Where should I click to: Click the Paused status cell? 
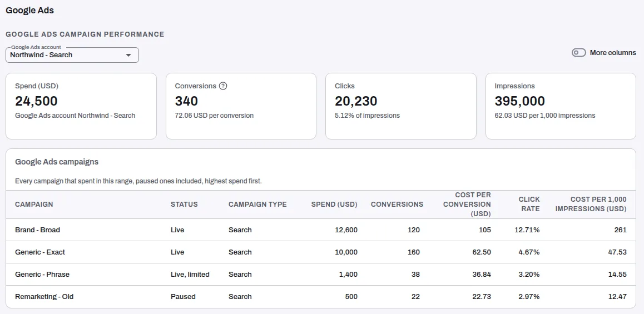pos(183,296)
